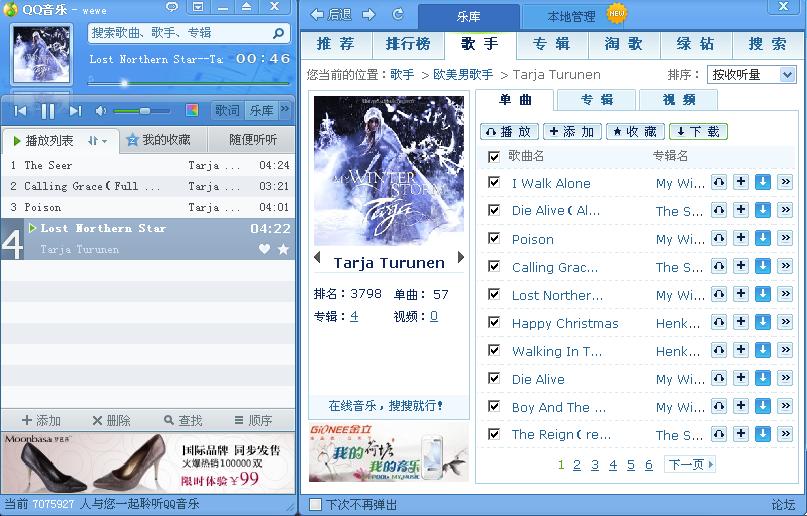This screenshot has width=807, height=516.
Task: Uncheck the Calling Grac... checkbox
Action: (x=494, y=266)
